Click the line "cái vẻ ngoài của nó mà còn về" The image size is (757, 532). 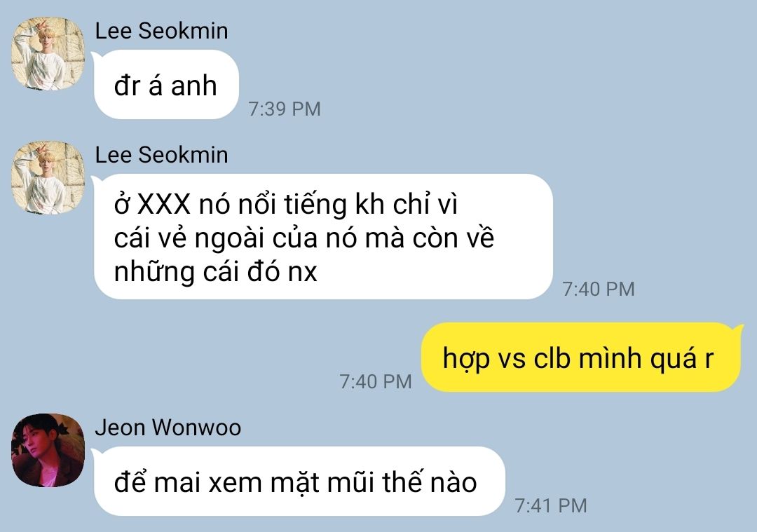point(304,238)
